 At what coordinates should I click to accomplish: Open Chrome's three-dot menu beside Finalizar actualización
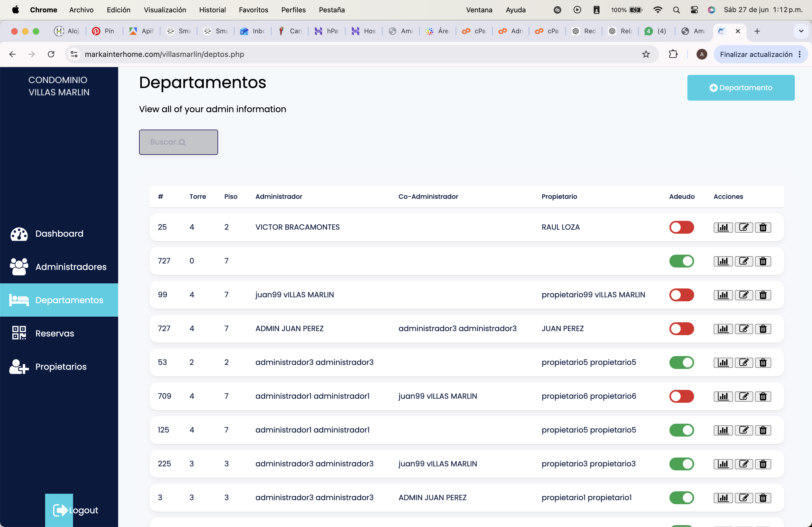799,54
